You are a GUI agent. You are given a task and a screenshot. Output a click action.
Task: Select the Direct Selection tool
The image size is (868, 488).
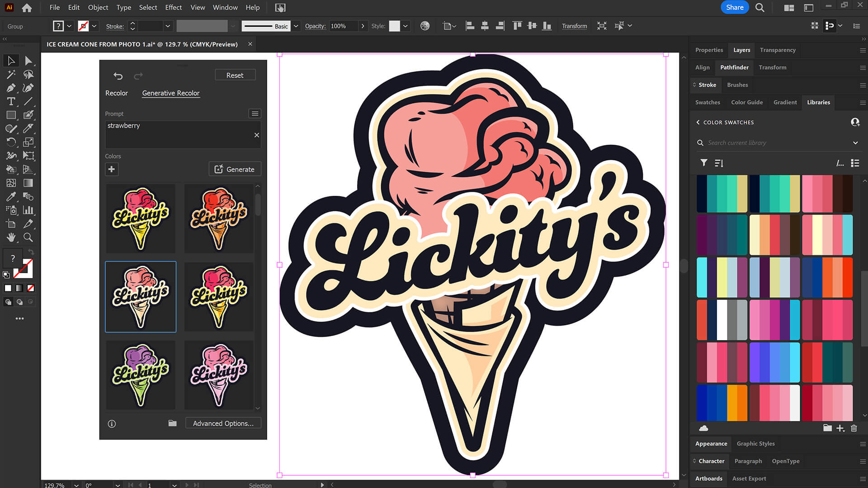click(x=28, y=61)
